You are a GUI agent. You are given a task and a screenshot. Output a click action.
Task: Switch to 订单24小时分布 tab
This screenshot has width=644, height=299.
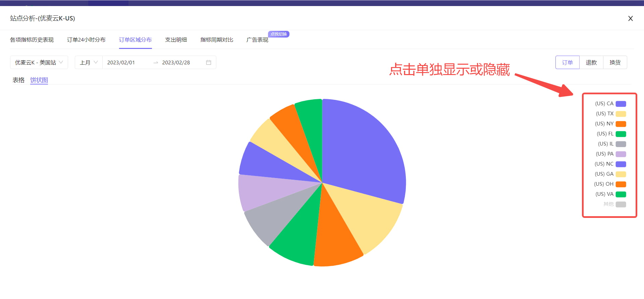click(86, 40)
